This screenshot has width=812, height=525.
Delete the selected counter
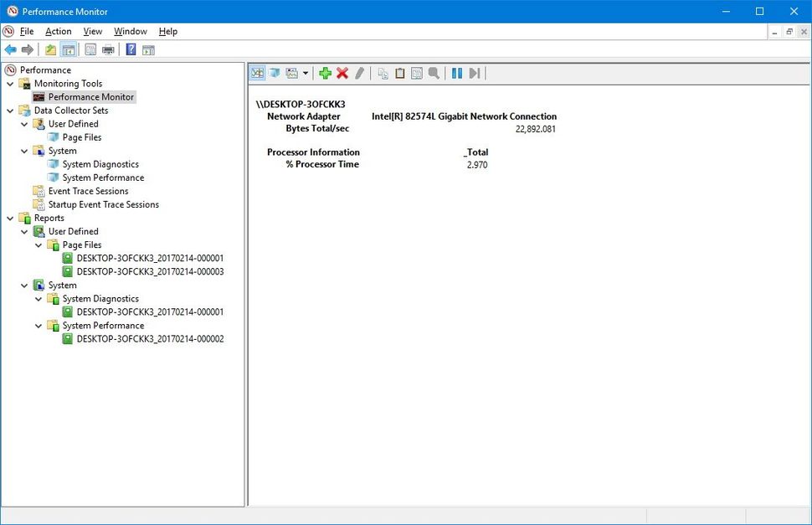pos(343,73)
